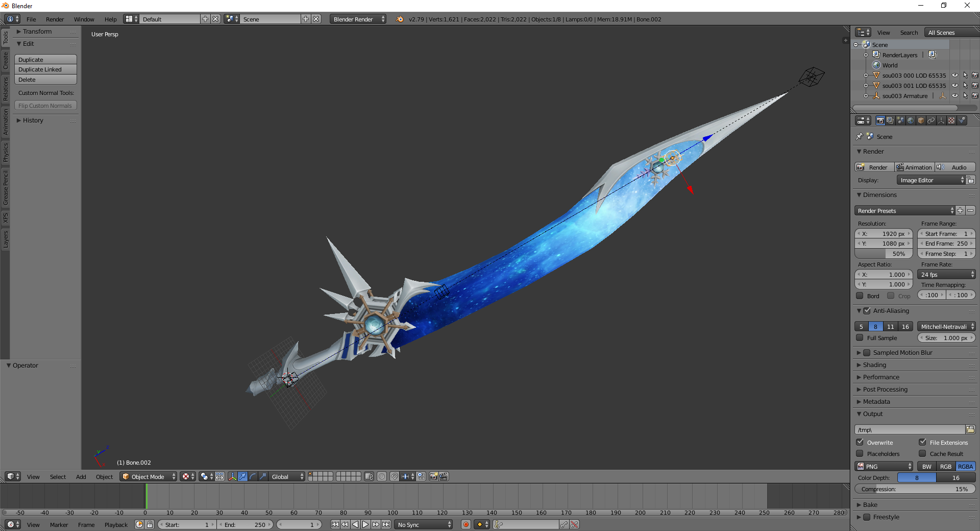Image resolution: width=980 pixels, height=531 pixels.
Task: Expand the Performance panel
Action: pos(881,377)
